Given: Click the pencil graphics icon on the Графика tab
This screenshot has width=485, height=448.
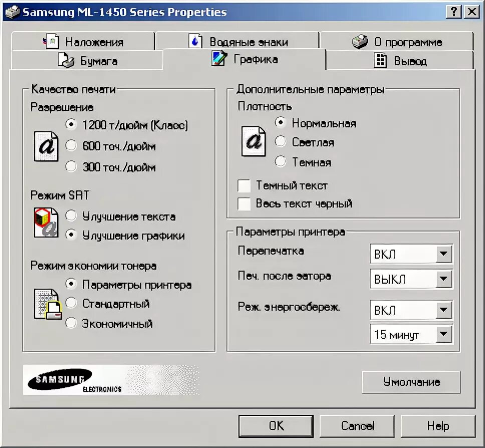Looking at the screenshot, I should [219, 59].
